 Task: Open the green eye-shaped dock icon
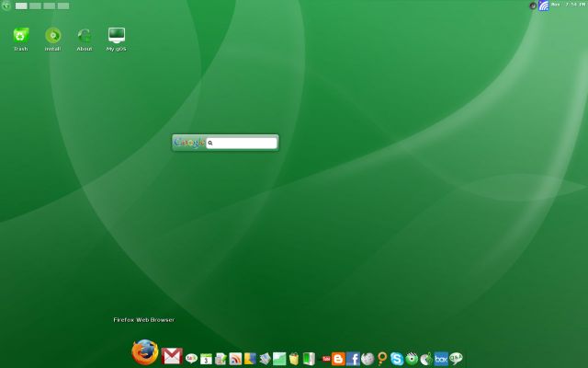click(x=412, y=359)
